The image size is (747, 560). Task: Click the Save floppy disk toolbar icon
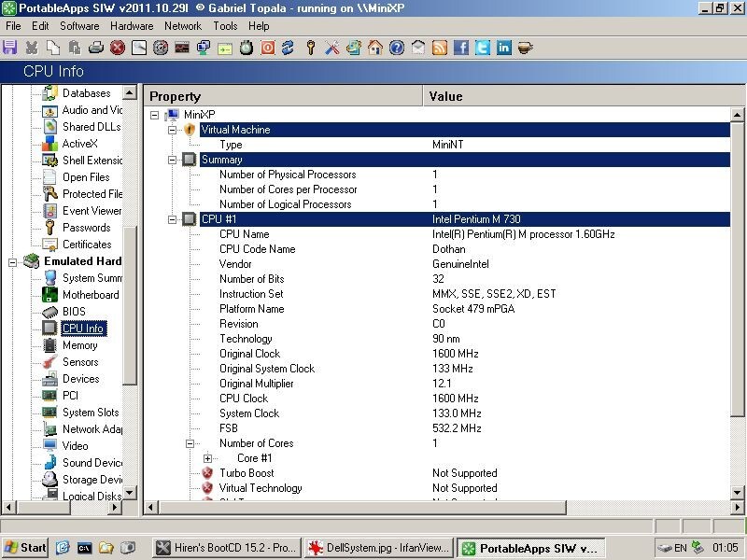click(9, 48)
